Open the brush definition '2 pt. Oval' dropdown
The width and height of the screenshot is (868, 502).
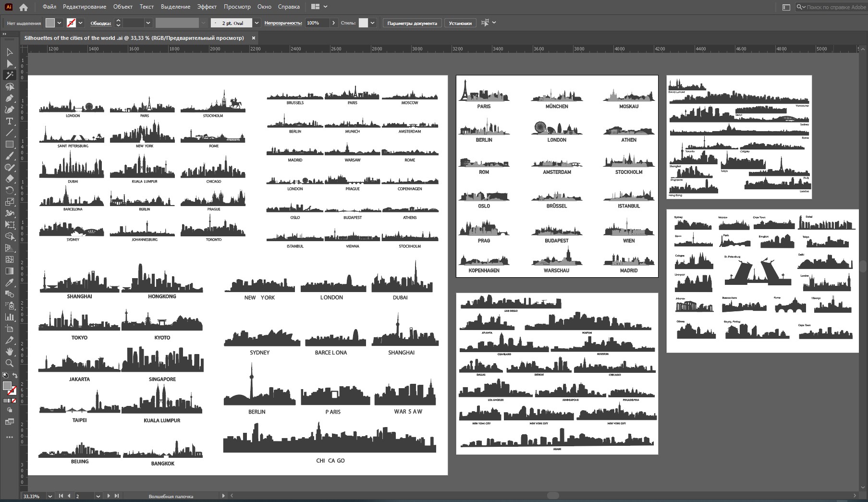click(x=257, y=23)
